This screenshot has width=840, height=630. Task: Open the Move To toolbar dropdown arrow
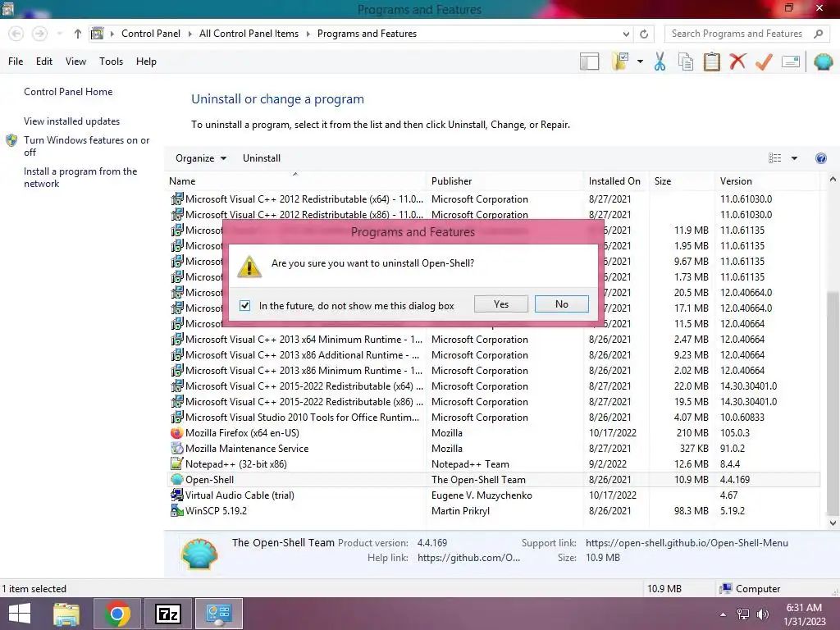640,62
